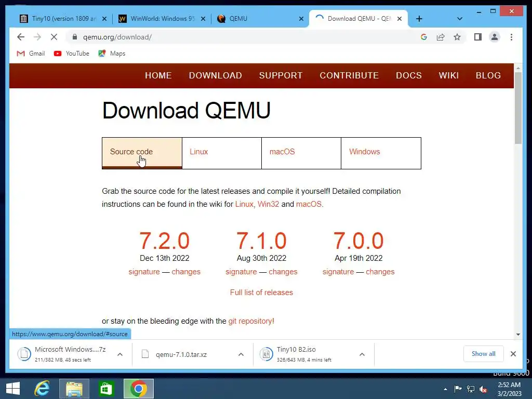Image resolution: width=532 pixels, height=399 pixels.
Task: Open the tab search dropdown
Action: click(460, 19)
